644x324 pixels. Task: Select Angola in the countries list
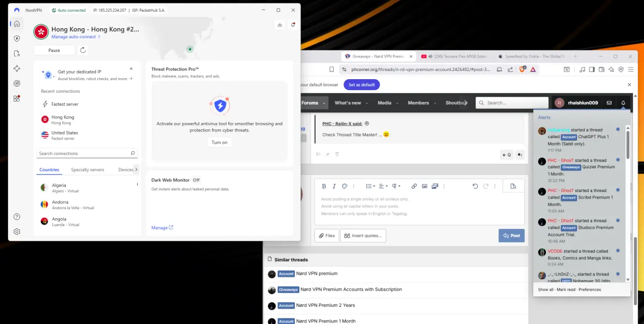coord(87,222)
